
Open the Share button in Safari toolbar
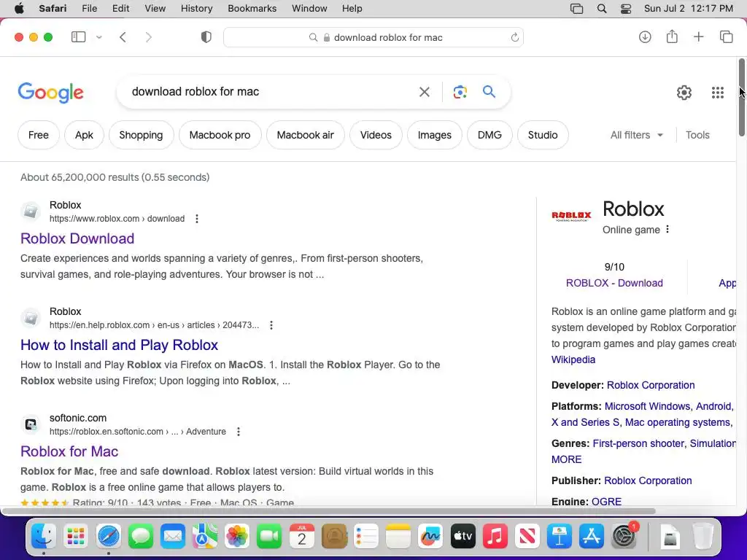672,36
